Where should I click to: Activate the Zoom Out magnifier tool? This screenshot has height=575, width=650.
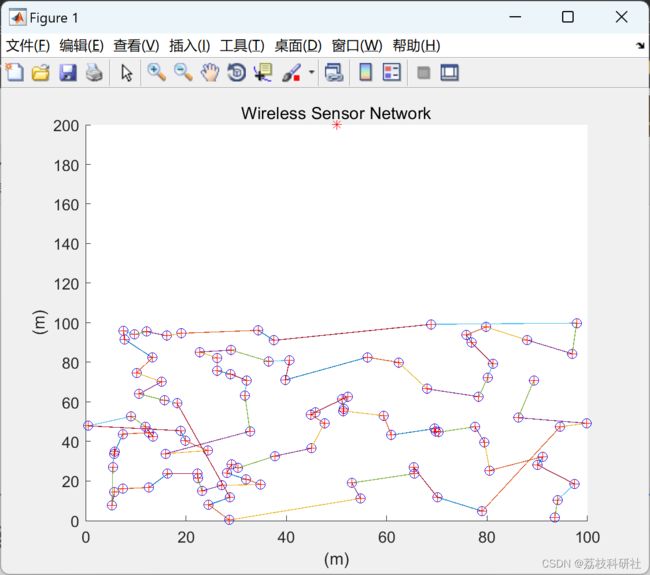(x=183, y=73)
